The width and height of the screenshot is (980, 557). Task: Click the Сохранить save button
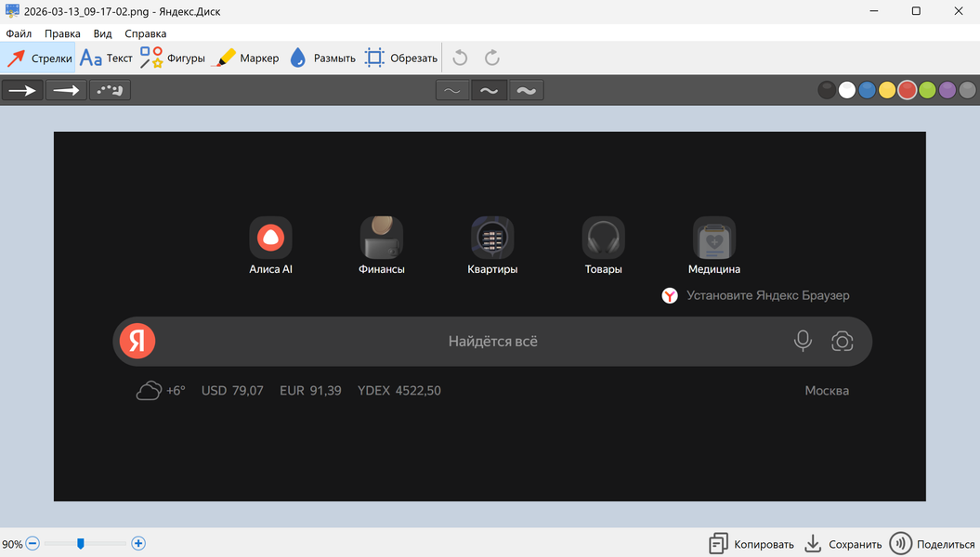[x=843, y=544]
